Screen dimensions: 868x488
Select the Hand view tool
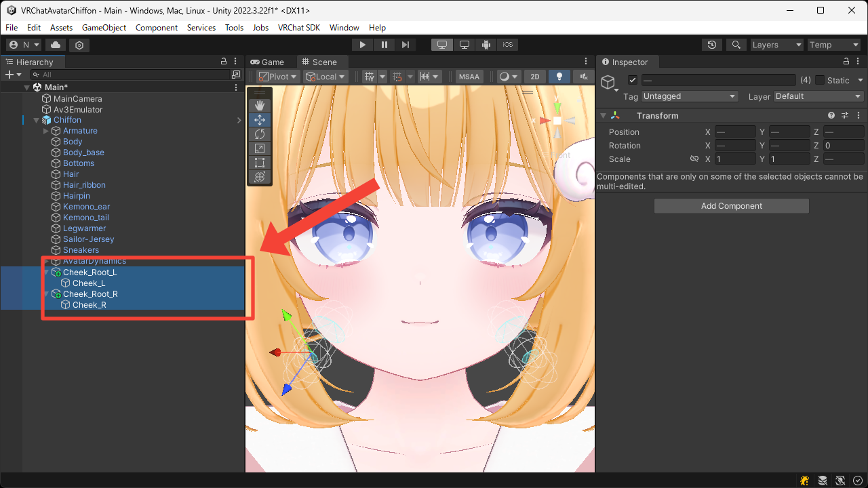[x=259, y=105]
